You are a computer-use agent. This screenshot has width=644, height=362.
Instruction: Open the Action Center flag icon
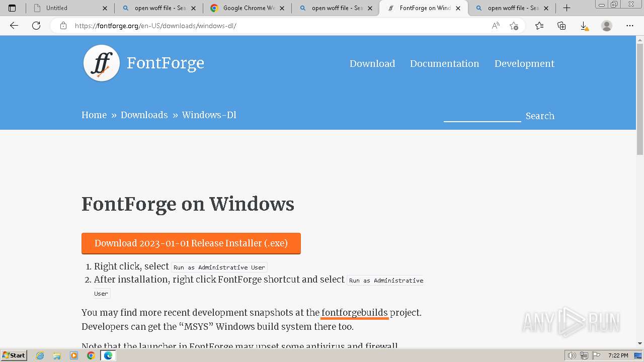click(596, 355)
